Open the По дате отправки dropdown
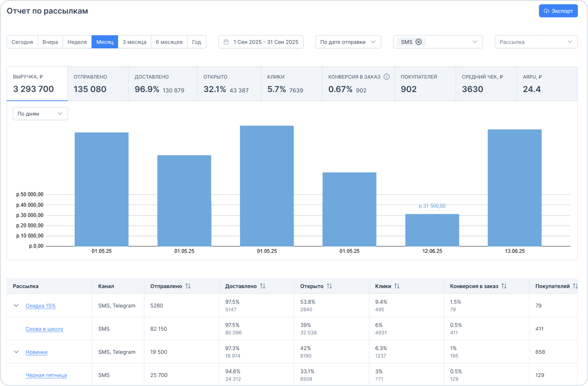This screenshot has height=386, width=588. click(x=348, y=42)
